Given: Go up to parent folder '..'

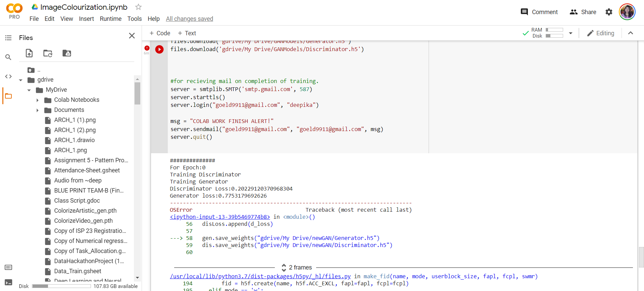Looking at the screenshot, I should pos(34,70).
